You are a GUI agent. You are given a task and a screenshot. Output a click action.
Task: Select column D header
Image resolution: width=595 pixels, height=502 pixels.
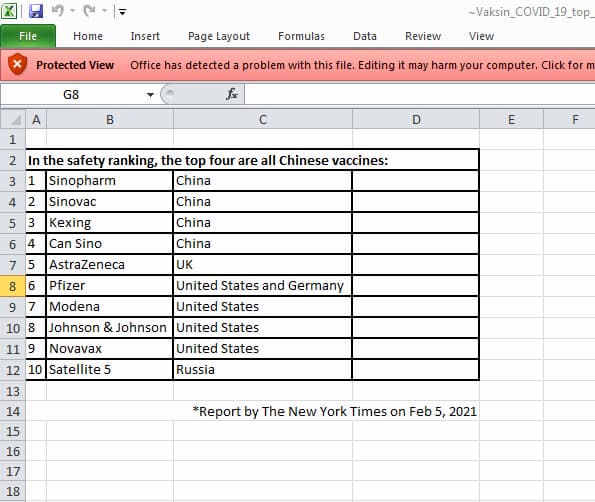[x=416, y=120]
